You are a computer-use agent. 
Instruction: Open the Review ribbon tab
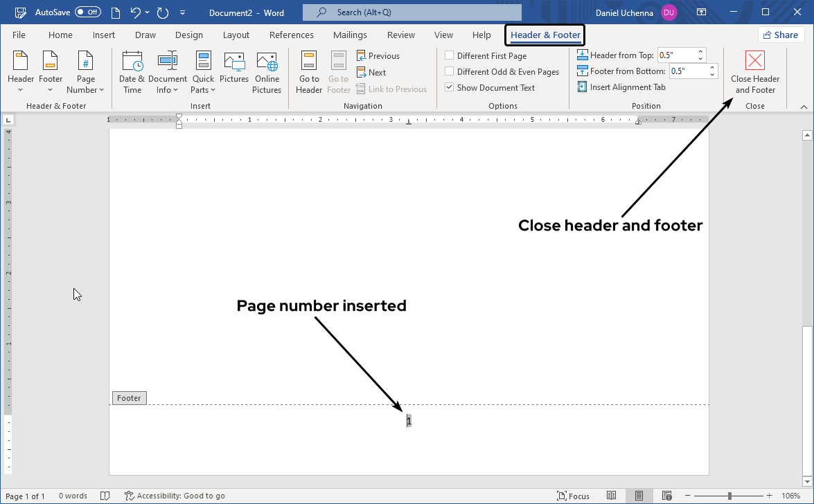(400, 35)
